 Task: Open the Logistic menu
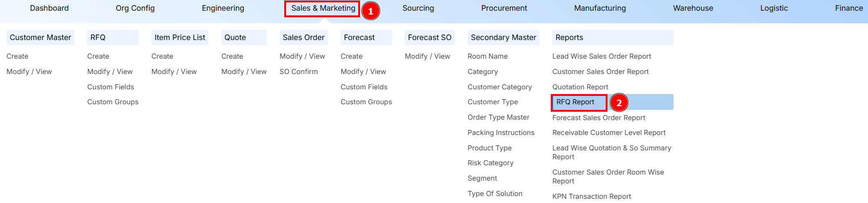tap(774, 8)
